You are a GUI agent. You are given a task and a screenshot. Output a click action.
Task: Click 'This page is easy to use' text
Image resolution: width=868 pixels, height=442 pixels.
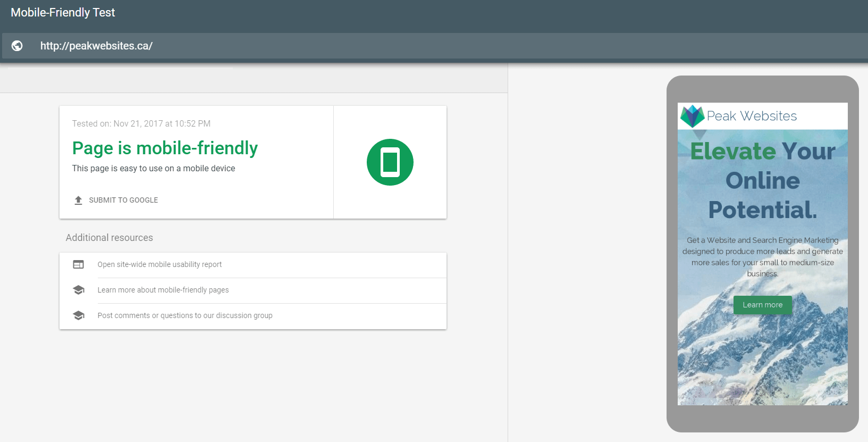tap(154, 168)
